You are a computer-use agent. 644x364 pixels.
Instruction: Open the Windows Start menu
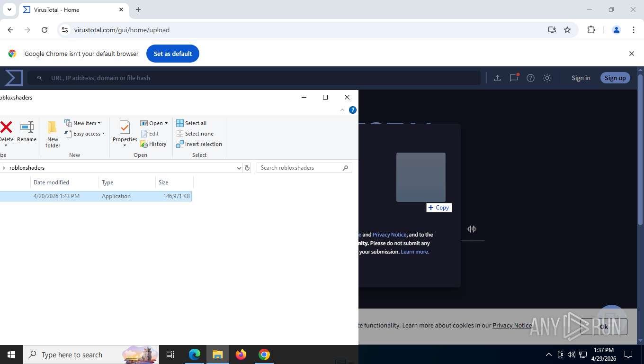11,355
